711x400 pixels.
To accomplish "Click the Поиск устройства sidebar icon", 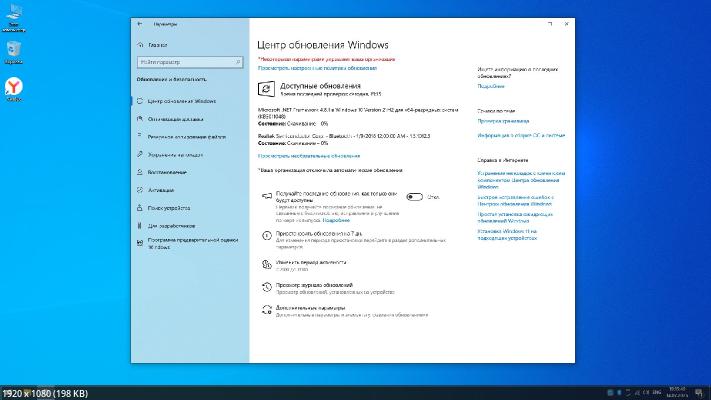I will click(140, 208).
